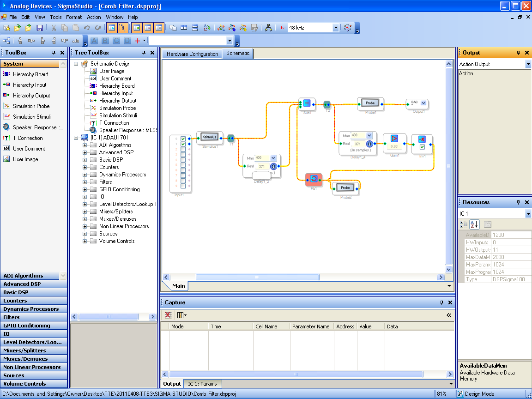Open the Tools menu
The height and width of the screenshot is (399, 532).
[x=55, y=17]
